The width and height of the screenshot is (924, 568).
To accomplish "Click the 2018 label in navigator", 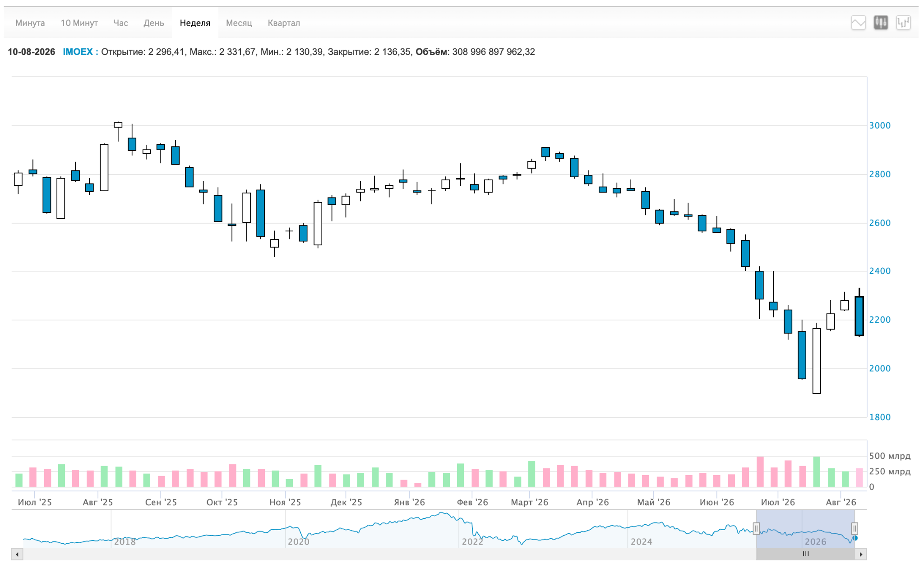I will tap(125, 542).
